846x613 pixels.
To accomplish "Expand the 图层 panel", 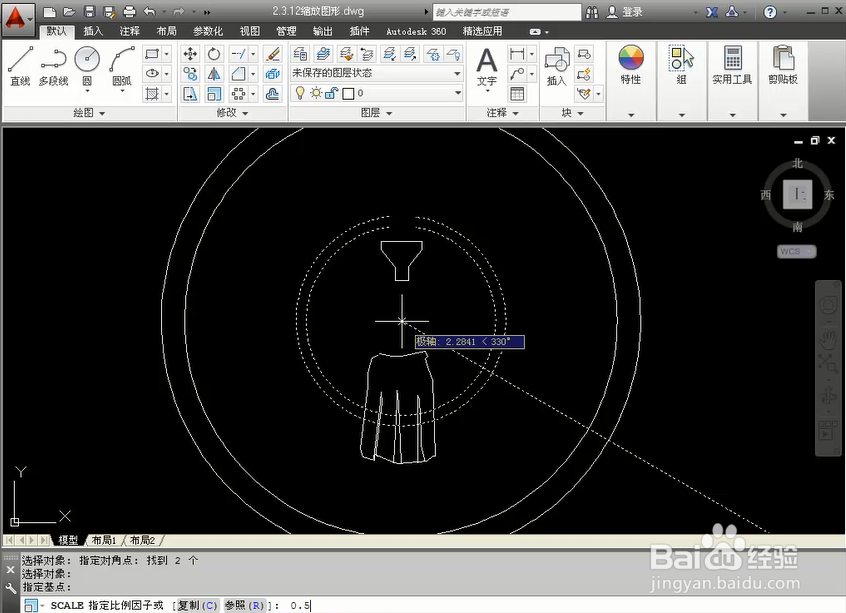I will pyautogui.click(x=377, y=113).
